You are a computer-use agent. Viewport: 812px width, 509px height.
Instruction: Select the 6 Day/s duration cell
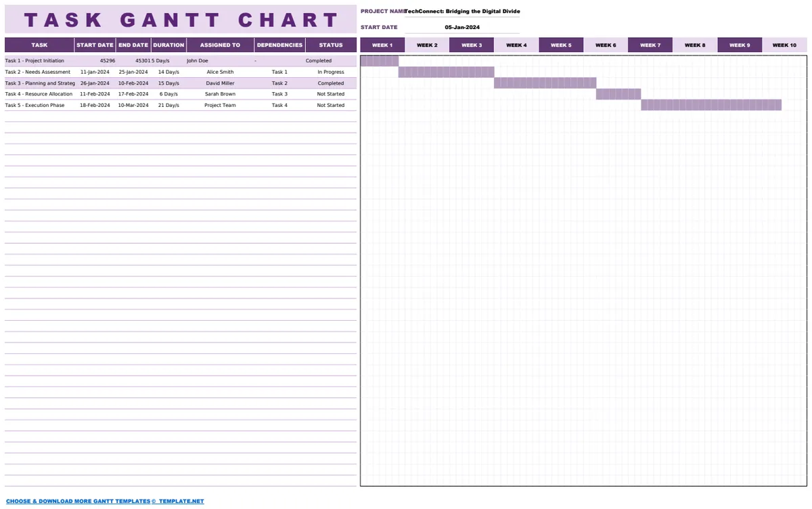click(168, 94)
